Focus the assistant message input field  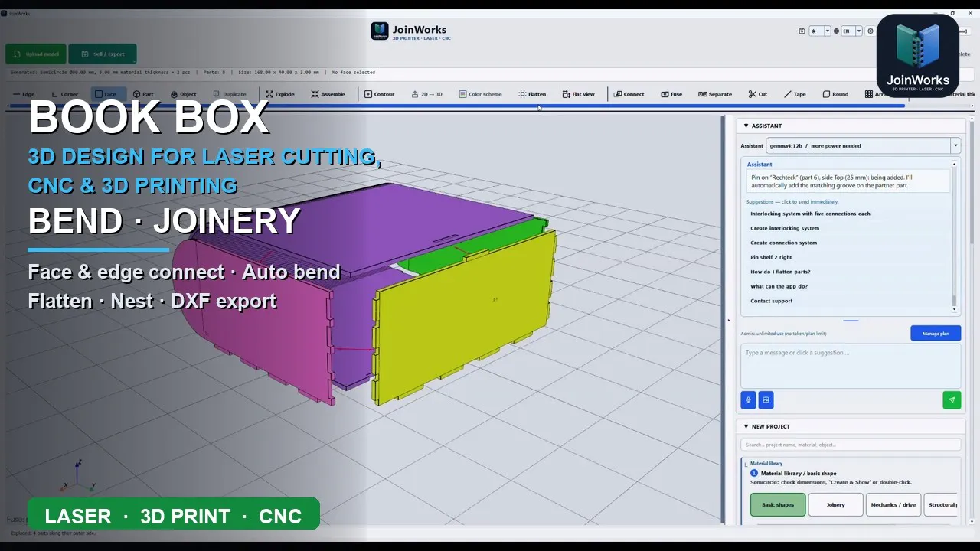851,365
